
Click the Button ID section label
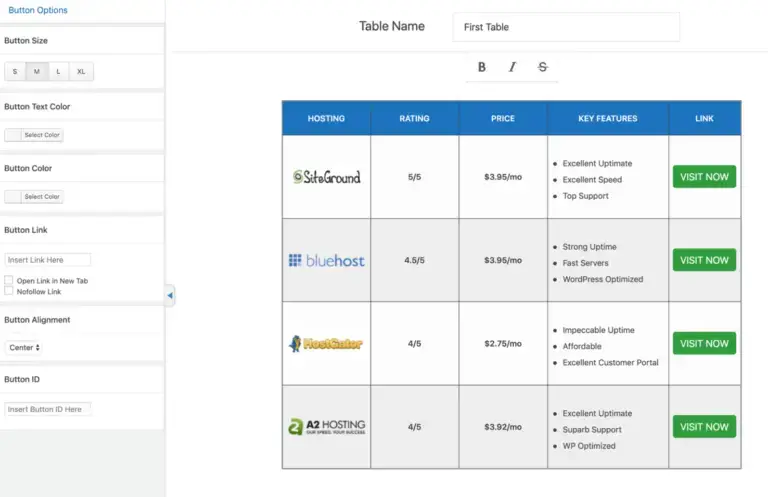pyautogui.click(x=22, y=379)
